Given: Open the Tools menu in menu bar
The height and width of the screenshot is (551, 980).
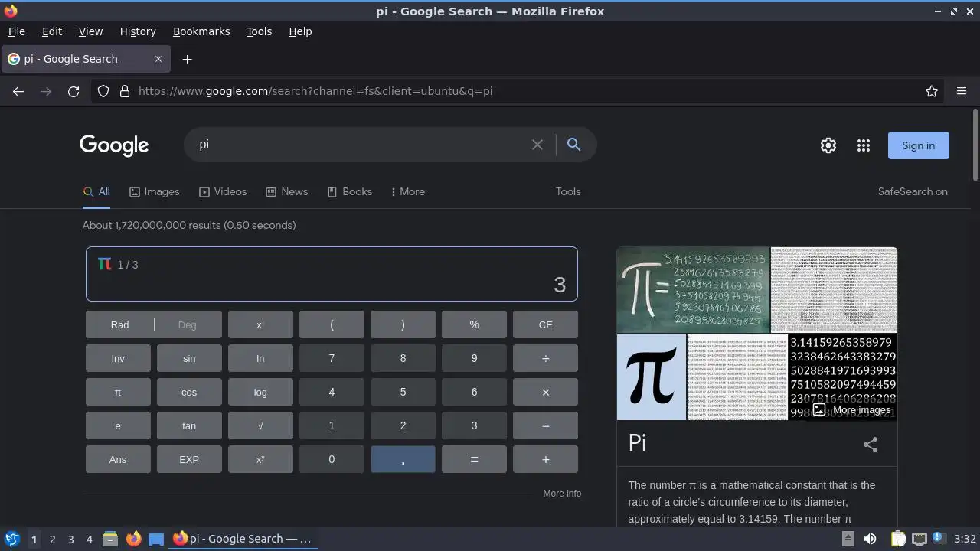Looking at the screenshot, I should click(259, 31).
